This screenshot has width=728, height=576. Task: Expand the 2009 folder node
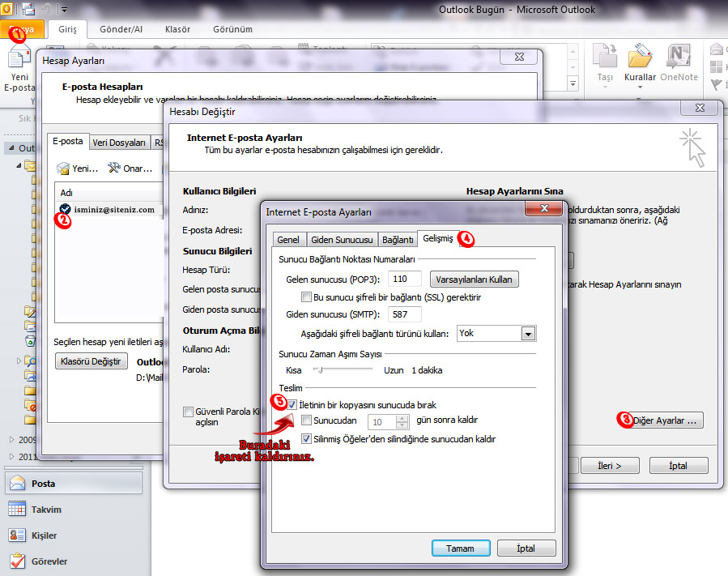[x=11, y=439]
